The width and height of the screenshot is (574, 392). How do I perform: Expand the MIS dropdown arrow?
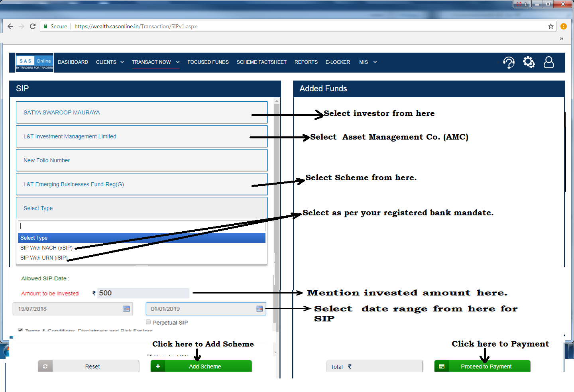(x=375, y=62)
